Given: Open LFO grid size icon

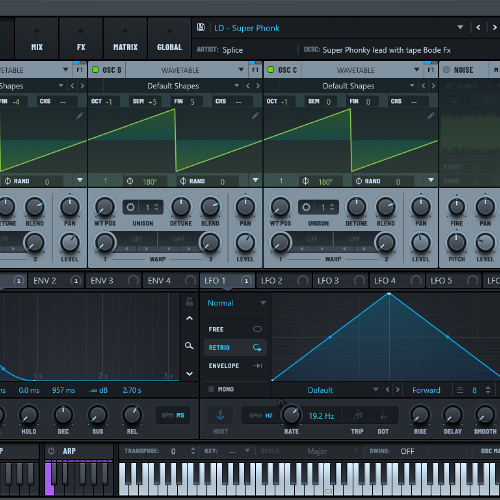Looking at the screenshot, I should [x=460, y=390].
